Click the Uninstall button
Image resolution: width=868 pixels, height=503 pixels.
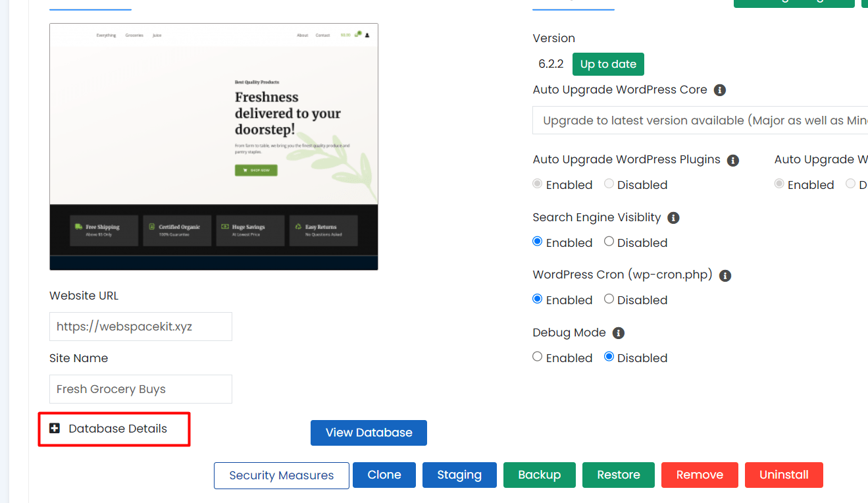(x=784, y=475)
